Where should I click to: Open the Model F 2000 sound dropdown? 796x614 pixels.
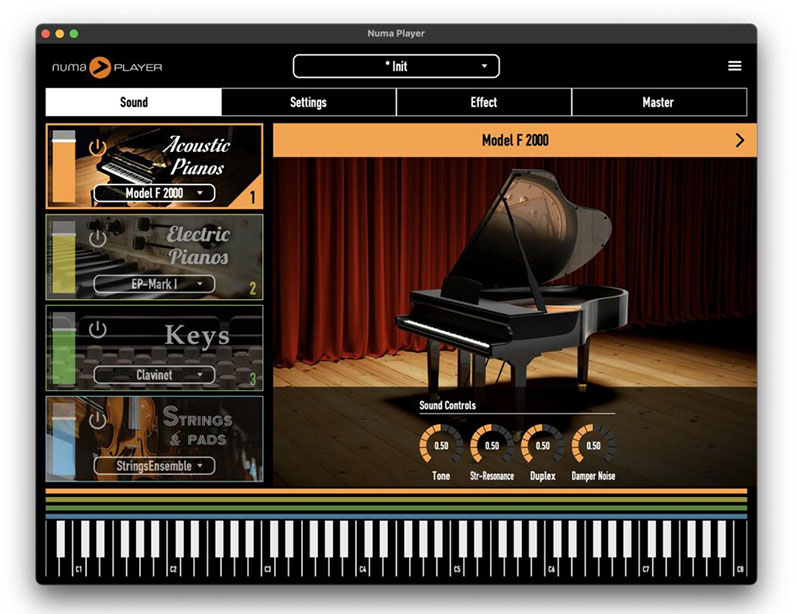pyautogui.click(x=154, y=193)
